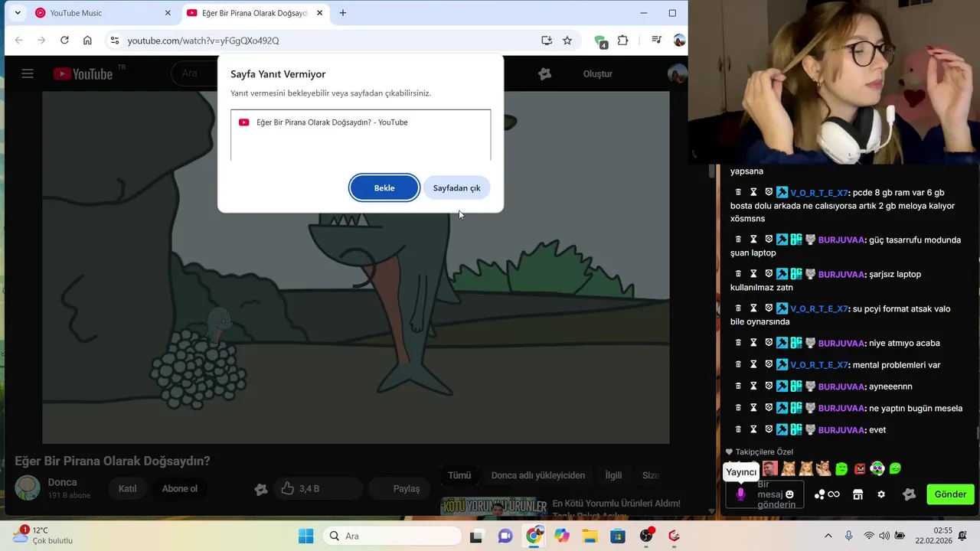Click the Gönder send button
The image size is (980, 551).
point(950,494)
